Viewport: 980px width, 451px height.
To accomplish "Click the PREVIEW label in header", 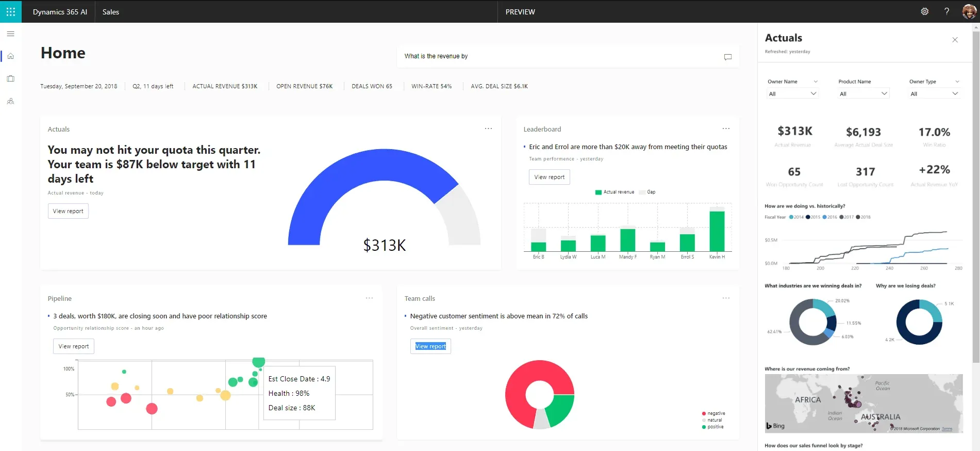I will click(520, 12).
